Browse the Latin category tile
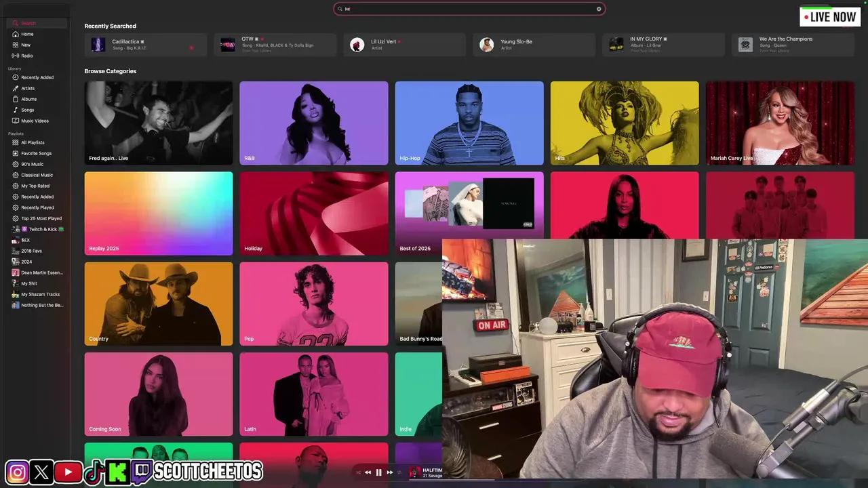This screenshot has width=868, height=488. click(x=314, y=394)
